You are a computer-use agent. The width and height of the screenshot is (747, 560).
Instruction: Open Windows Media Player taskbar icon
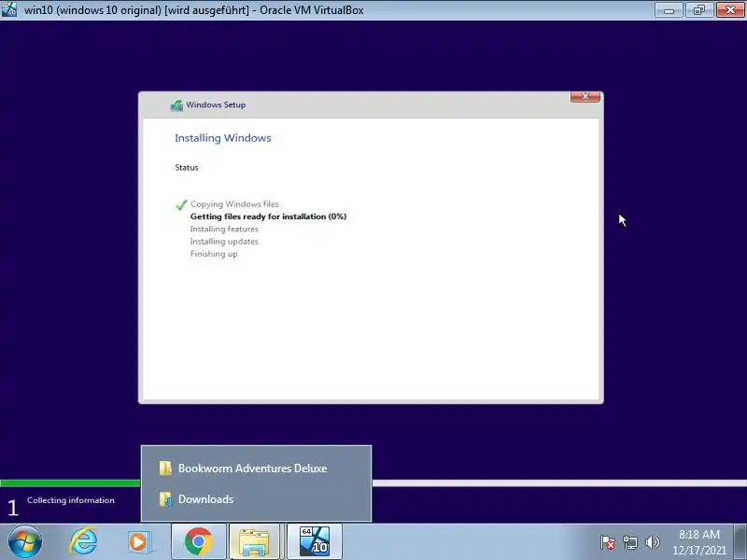tap(139, 542)
